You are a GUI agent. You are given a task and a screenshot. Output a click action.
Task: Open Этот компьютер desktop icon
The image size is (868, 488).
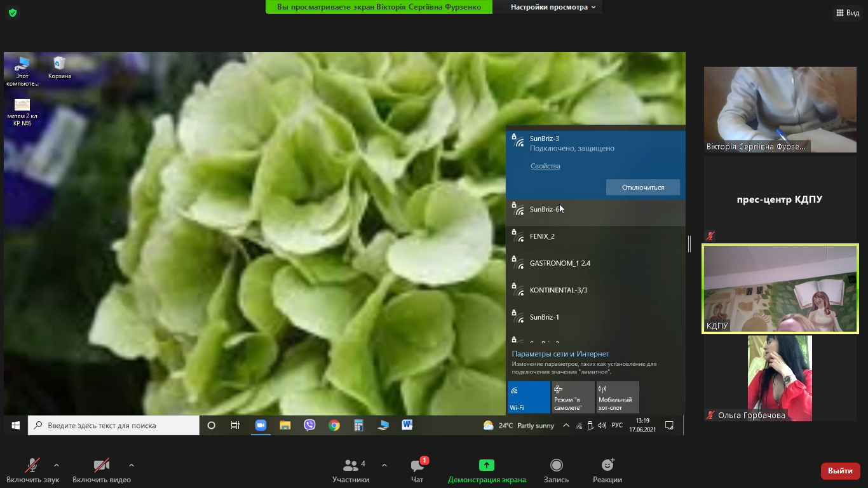(23, 71)
